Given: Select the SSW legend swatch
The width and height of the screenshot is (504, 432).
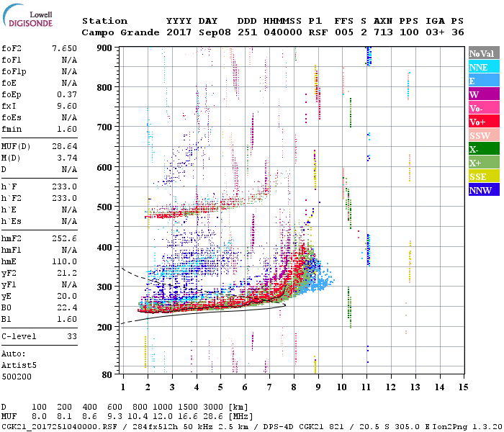Looking at the screenshot, I should click(x=484, y=135).
